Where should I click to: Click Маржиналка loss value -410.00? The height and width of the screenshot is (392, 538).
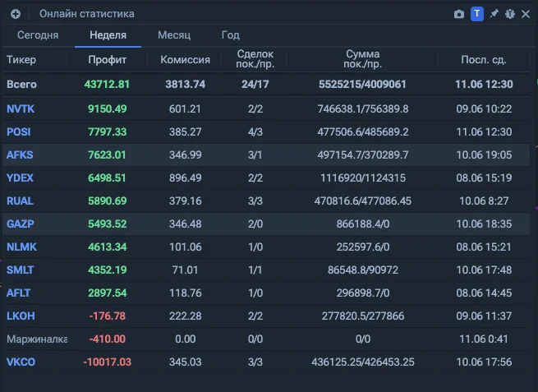(x=107, y=339)
